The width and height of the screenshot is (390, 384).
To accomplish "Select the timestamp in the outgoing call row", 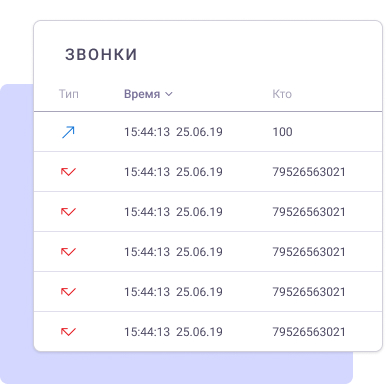I will [173, 132].
